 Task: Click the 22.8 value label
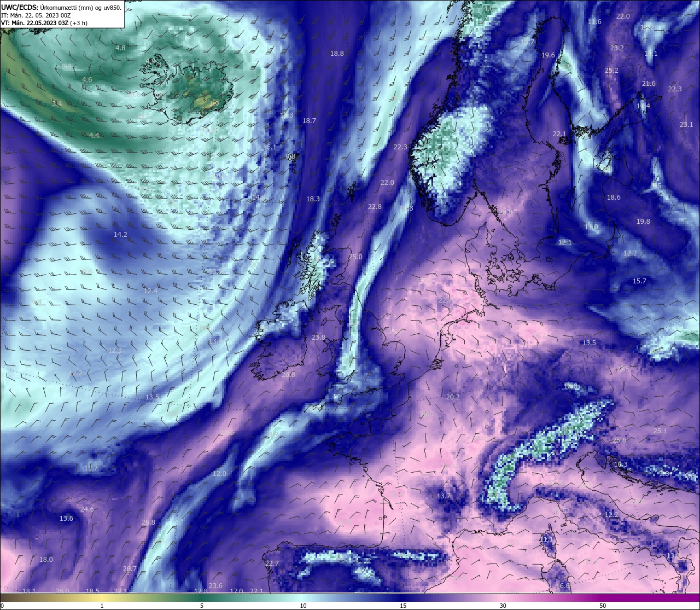pyautogui.click(x=375, y=207)
